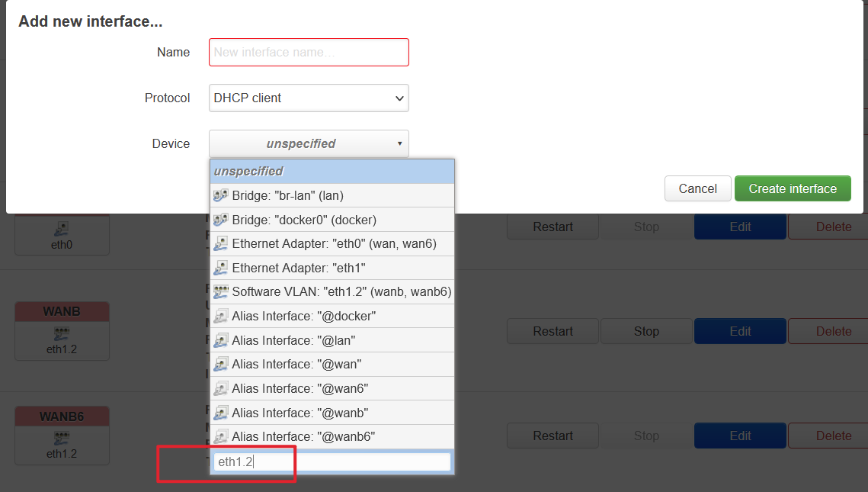The image size is (868, 492).
Task: Select Alias Interface "@wanb6" entry
Action: (332, 437)
